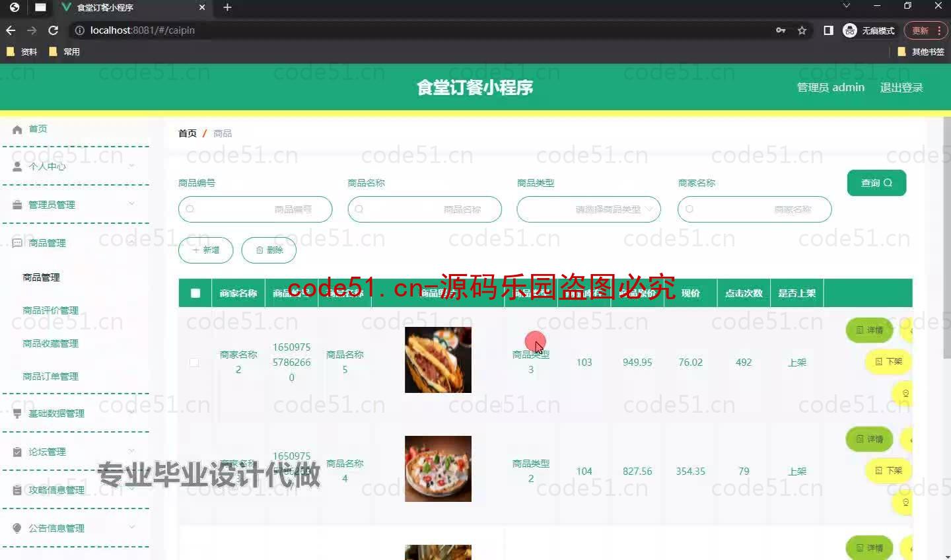Expand the 个人中心 menu chevron

coord(131,166)
